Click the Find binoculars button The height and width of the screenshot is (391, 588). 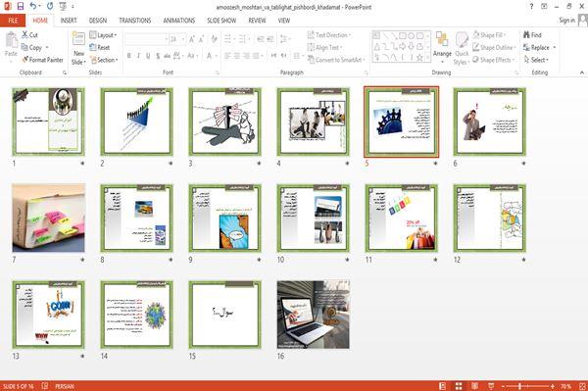point(532,35)
